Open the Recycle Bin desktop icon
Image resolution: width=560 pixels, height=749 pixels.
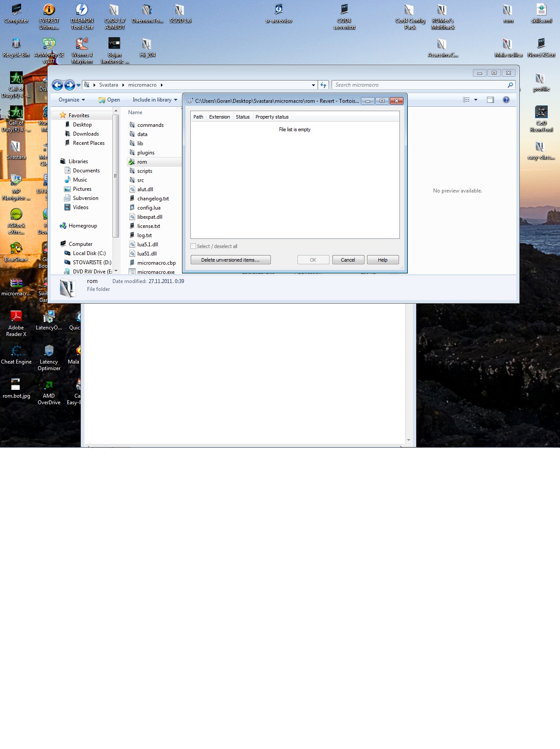[16, 46]
